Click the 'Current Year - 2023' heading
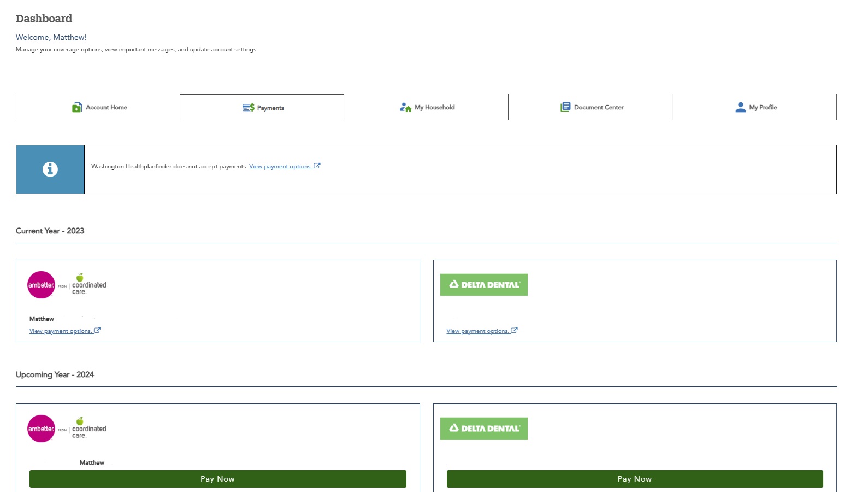The image size is (868, 492). [x=50, y=231]
